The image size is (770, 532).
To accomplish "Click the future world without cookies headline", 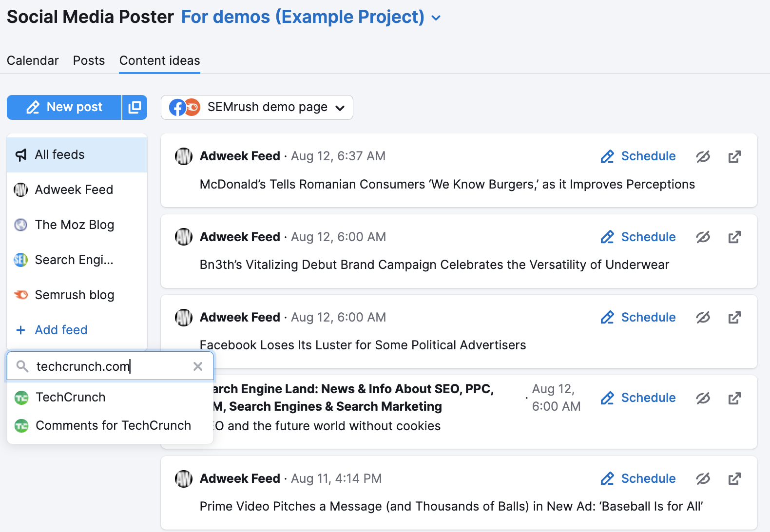I will tap(327, 426).
